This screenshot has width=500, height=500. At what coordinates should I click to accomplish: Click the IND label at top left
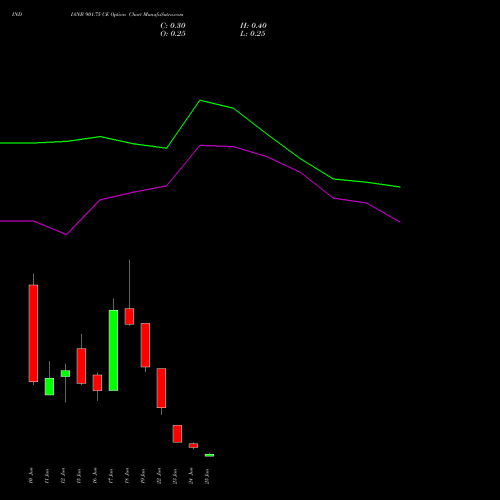coord(17,15)
